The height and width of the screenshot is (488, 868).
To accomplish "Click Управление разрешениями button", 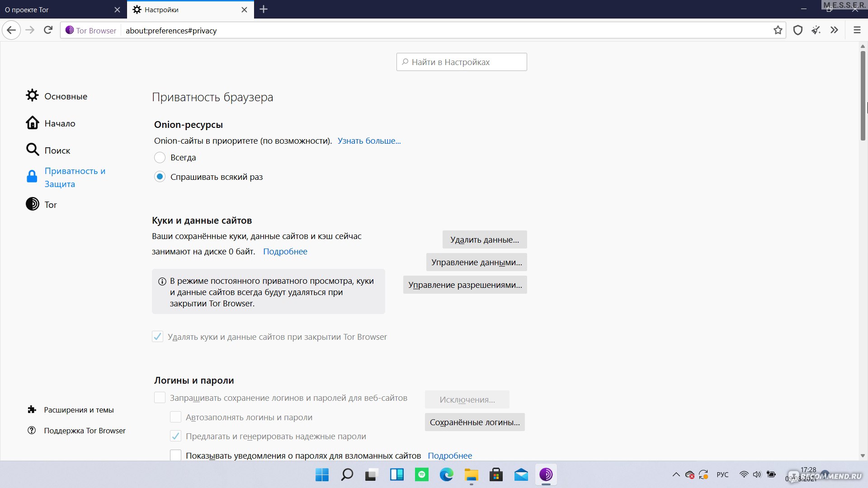I will click(464, 284).
